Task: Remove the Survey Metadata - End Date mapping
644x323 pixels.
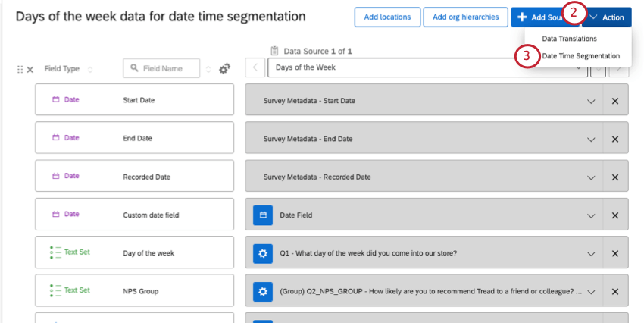Action: point(614,139)
